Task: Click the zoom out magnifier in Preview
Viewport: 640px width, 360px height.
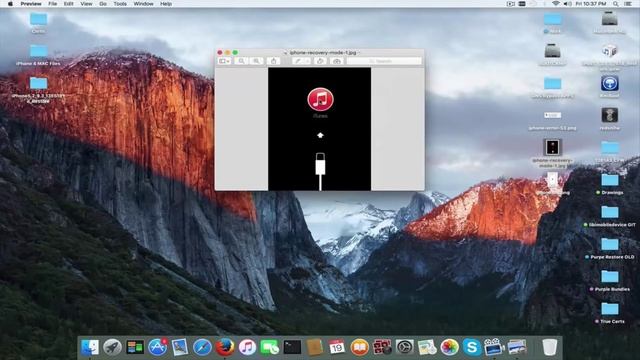Action: [x=241, y=61]
